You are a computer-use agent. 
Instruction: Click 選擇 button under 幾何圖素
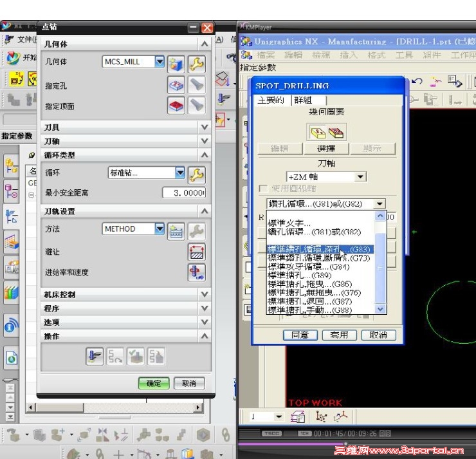click(x=326, y=149)
